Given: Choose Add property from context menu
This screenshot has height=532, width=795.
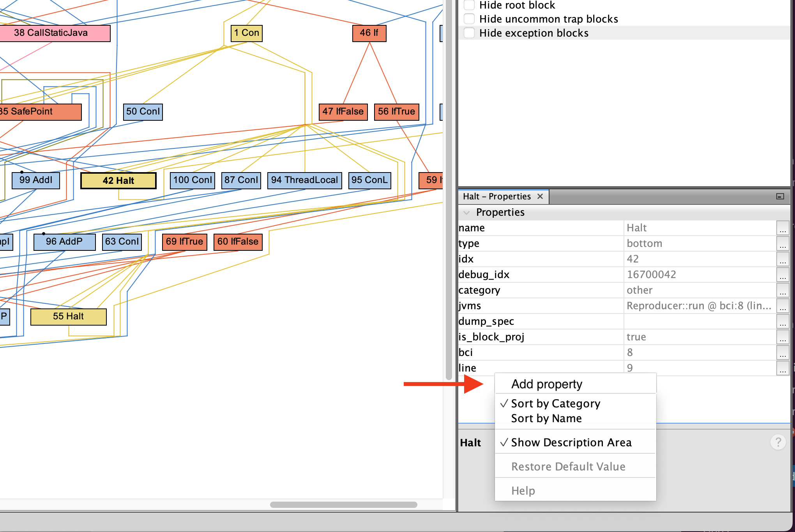Looking at the screenshot, I should (x=546, y=384).
